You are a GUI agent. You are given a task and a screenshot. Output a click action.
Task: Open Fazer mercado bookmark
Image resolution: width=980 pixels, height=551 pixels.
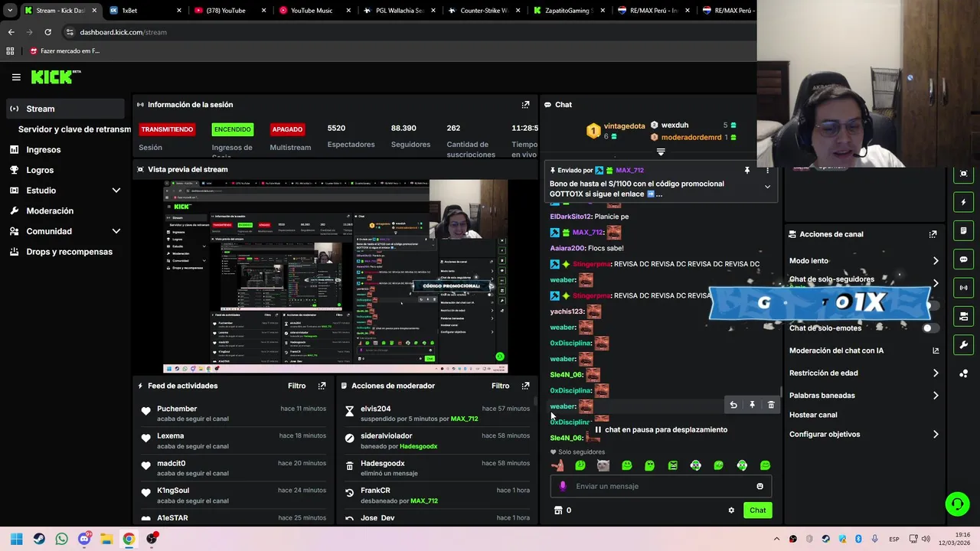pyautogui.click(x=65, y=51)
